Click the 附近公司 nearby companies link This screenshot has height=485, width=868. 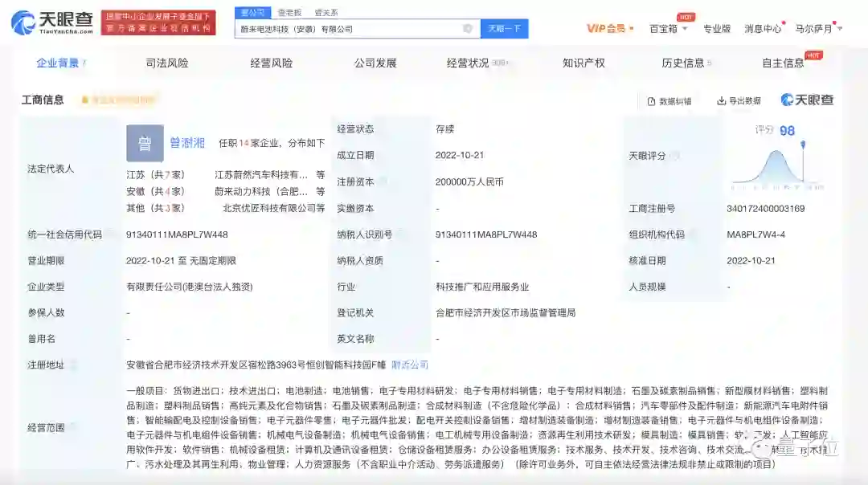pyautogui.click(x=410, y=365)
